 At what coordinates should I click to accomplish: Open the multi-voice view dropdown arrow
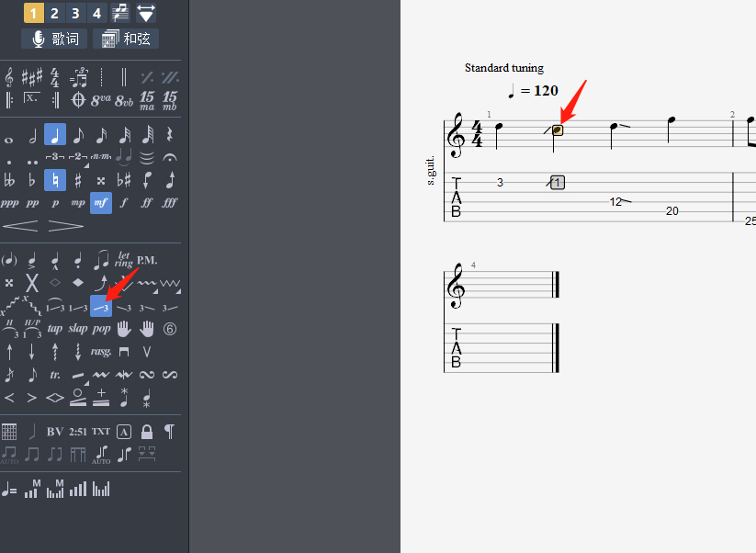pos(146,13)
